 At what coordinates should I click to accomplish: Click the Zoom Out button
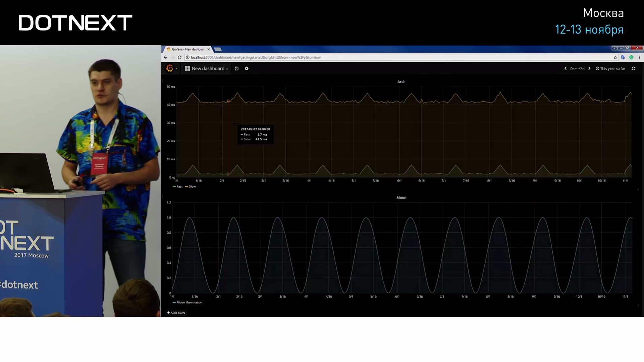(x=577, y=68)
